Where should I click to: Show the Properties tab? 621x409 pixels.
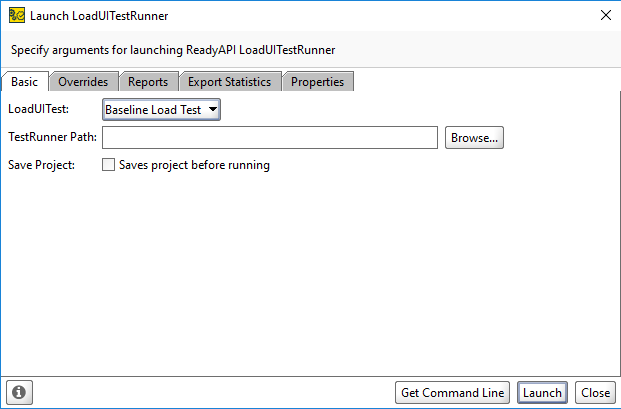[x=317, y=82]
